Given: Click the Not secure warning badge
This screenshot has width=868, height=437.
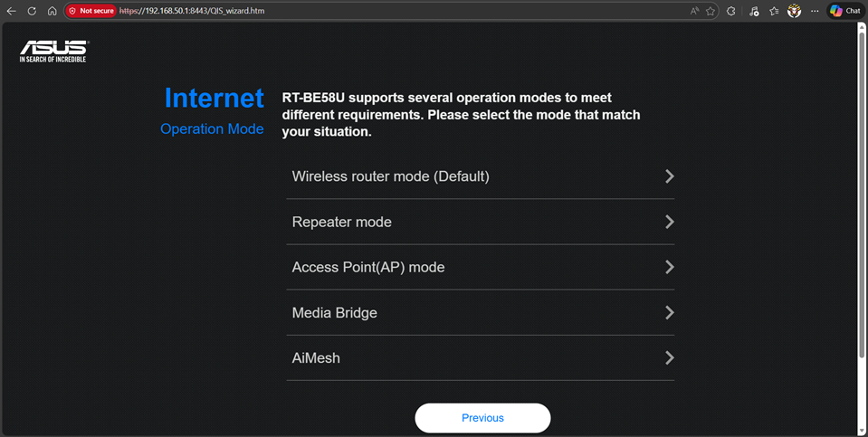Looking at the screenshot, I should pyautogui.click(x=91, y=11).
